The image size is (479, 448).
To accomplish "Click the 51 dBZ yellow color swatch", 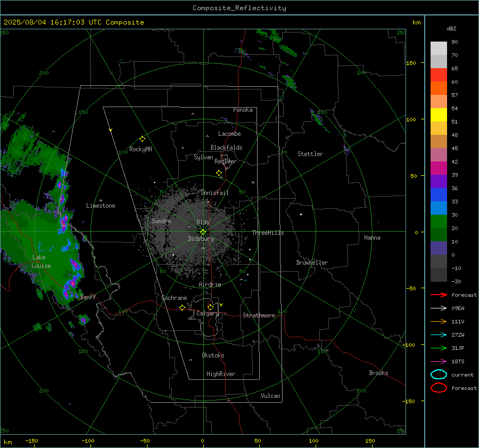I will [x=439, y=115].
